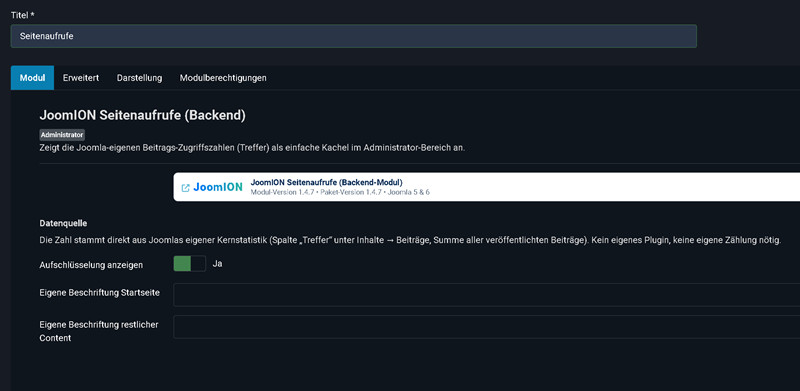Screen dimensions: 800x391
Task: Click the description starting Zeigt die Joomla-eigenen
Action: 252,149
